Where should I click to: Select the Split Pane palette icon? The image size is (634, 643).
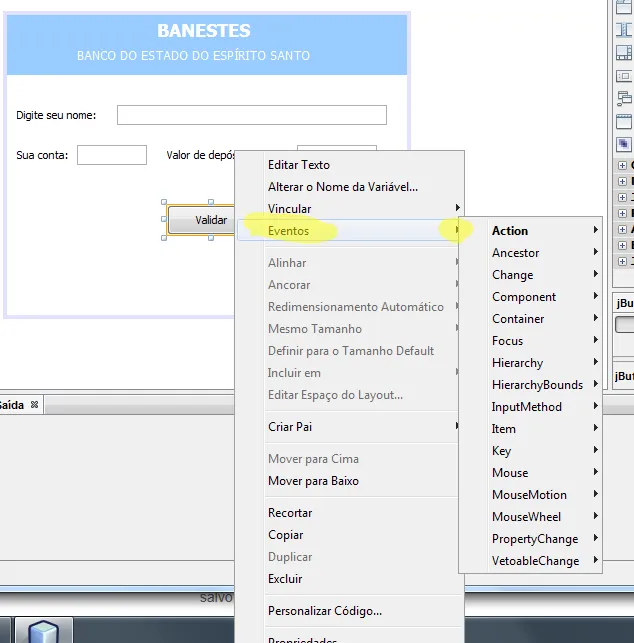pos(624,30)
